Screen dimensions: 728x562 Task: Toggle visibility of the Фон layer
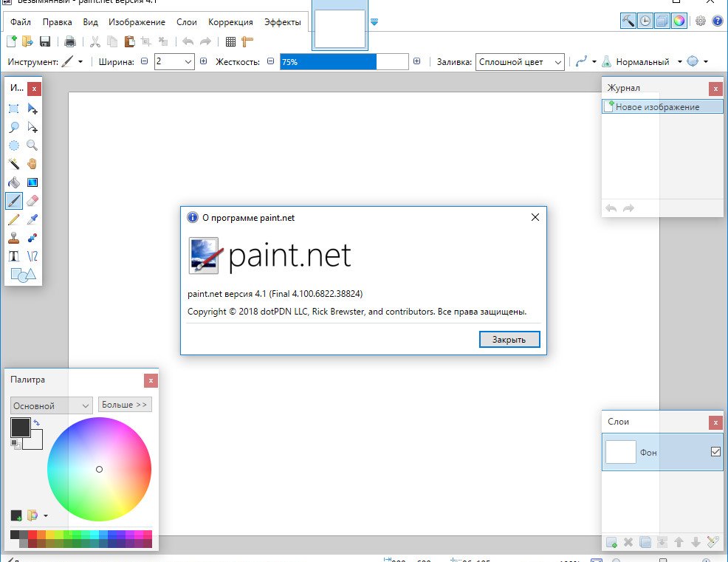point(715,451)
